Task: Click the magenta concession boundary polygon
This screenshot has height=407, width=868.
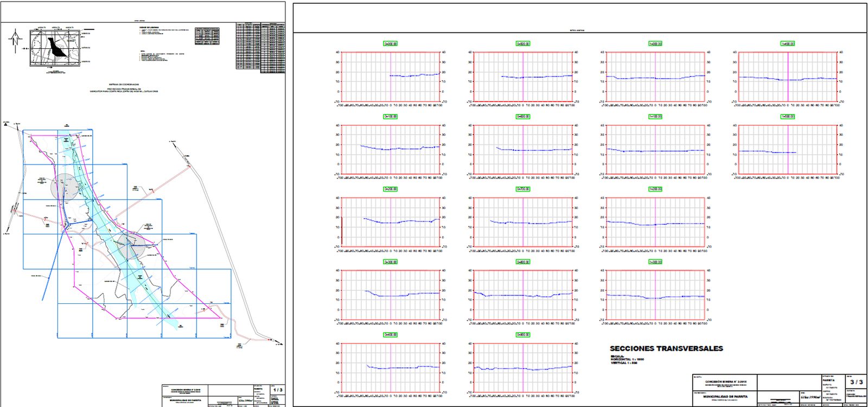Action: (x=119, y=228)
